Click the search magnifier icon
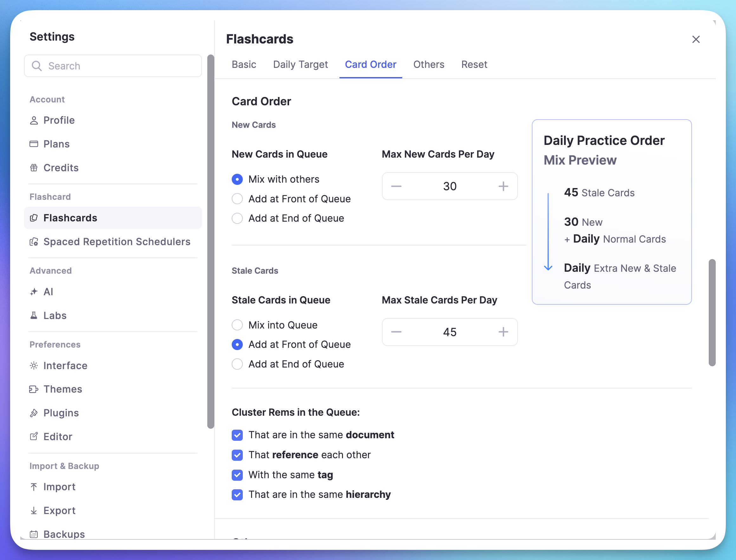 [37, 66]
